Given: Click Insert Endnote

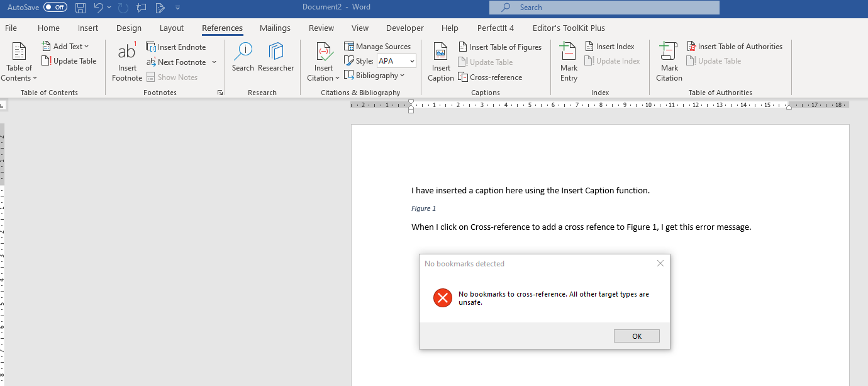Looking at the screenshot, I should click(x=176, y=47).
